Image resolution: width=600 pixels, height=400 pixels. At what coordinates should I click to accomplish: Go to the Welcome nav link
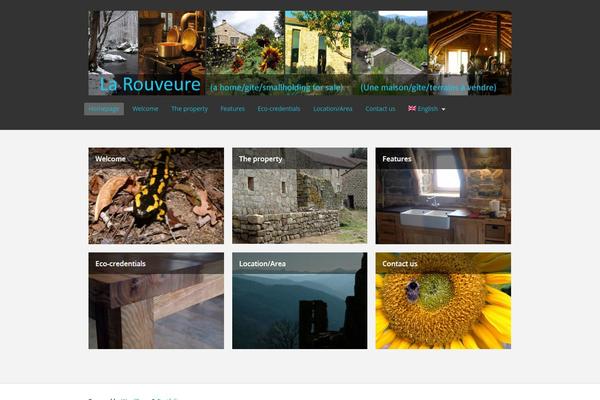145,109
